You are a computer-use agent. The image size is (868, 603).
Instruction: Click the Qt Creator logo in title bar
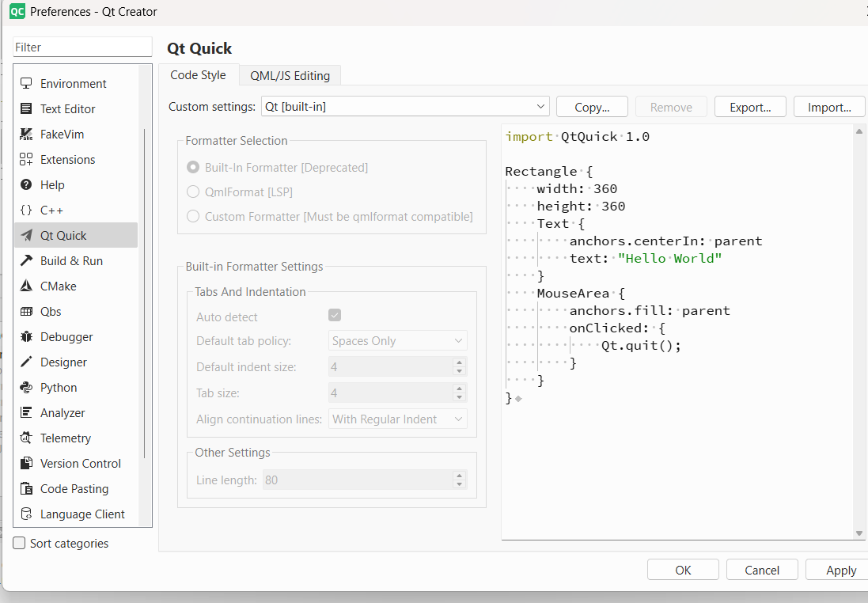[x=17, y=11]
